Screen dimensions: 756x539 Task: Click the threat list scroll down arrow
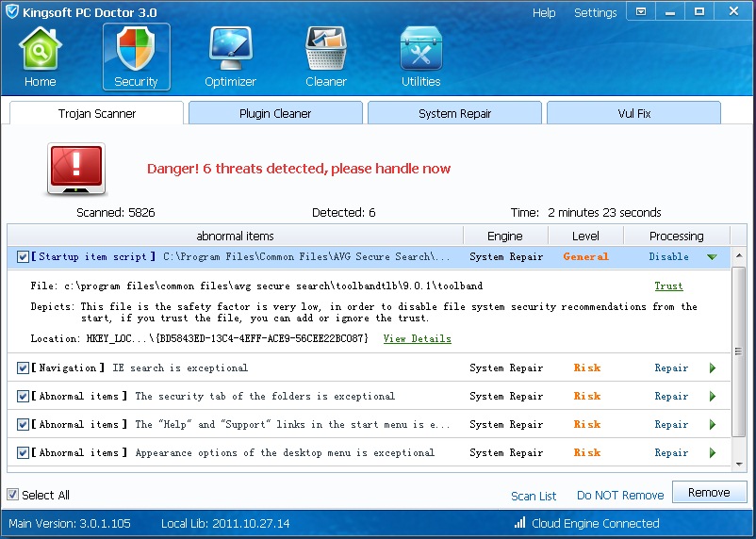(739, 464)
